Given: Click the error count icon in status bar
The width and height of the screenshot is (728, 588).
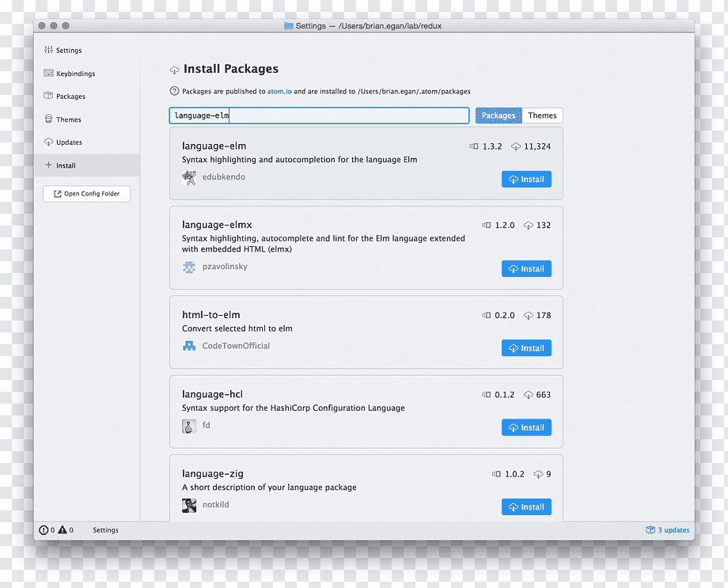Looking at the screenshot, I should pos(44,530).
